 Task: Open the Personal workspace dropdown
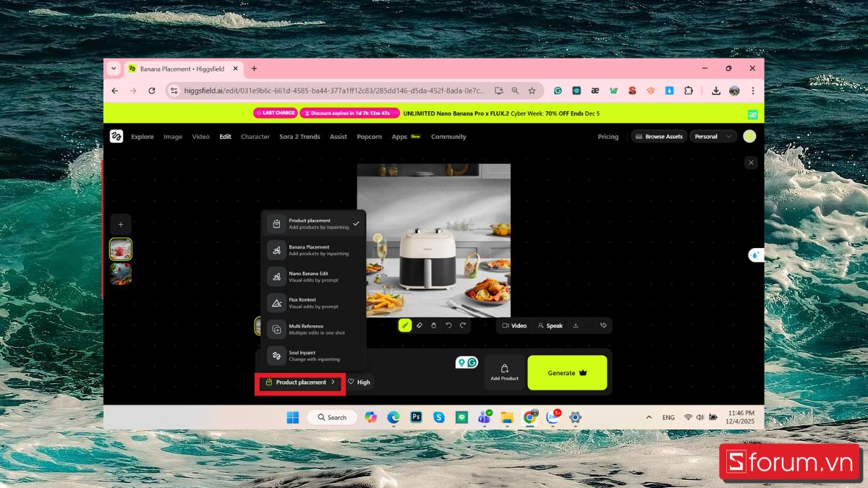tap(713, 136)
